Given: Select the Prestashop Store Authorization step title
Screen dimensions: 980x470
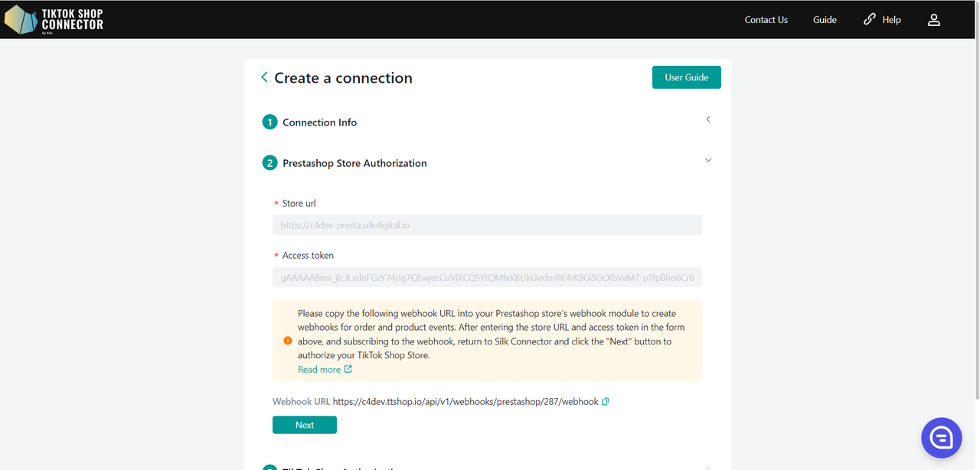Looking at the screenshot, I should click(x=354, y=163).
